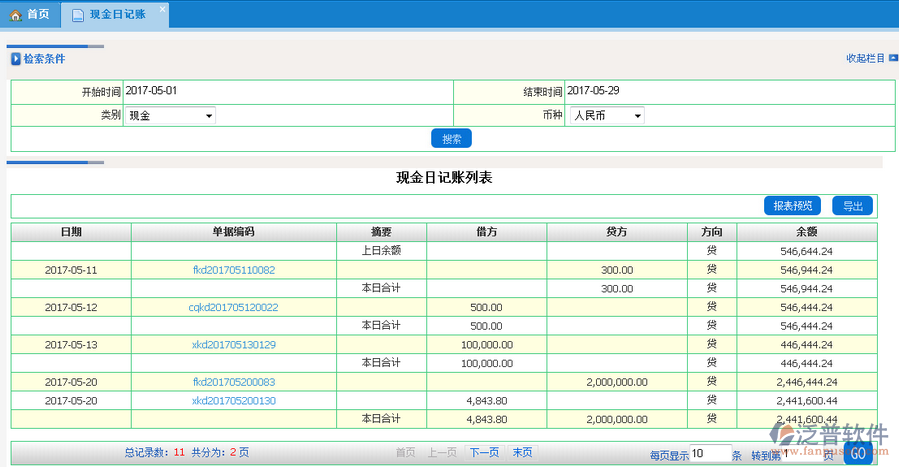Screen dimensions: 899x467
Task: Open voucher link cqkd201705120022
Action: 234,307
